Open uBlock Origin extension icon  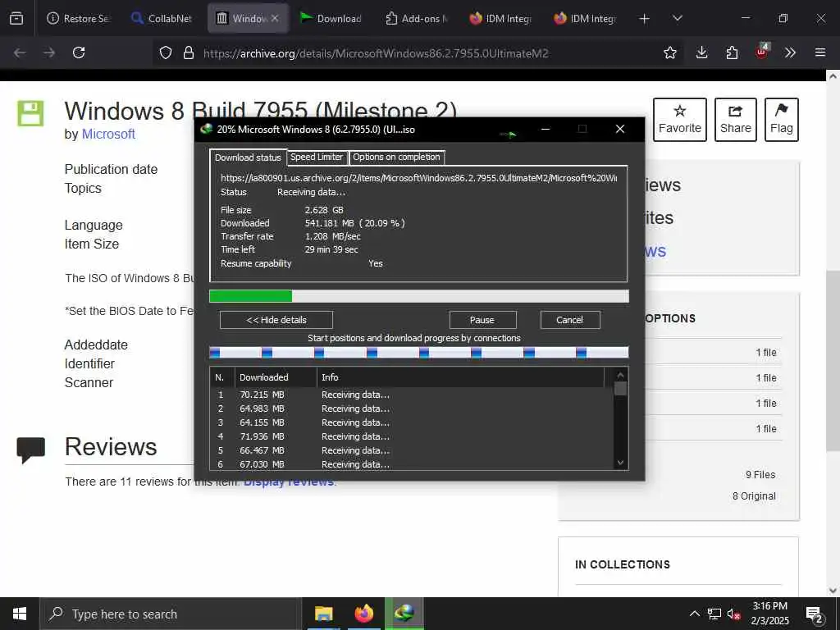pyautogui.click(x=762, y=52)
